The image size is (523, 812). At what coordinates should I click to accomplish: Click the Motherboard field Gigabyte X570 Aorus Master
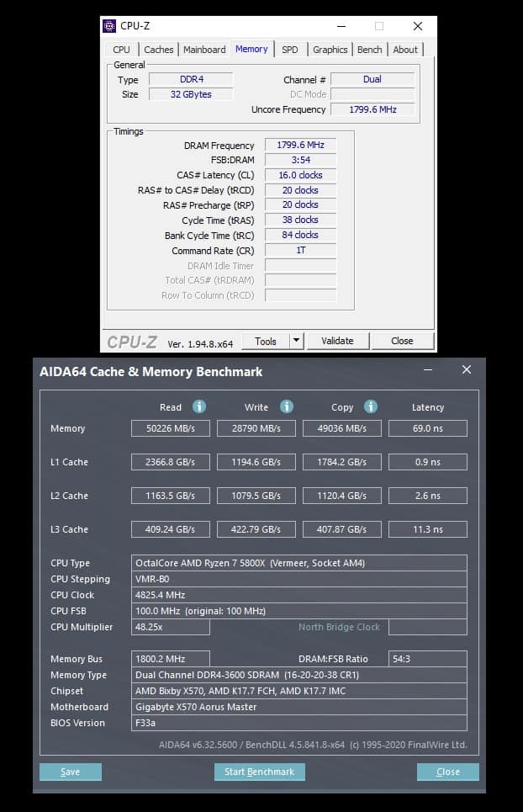coord(299,707)
